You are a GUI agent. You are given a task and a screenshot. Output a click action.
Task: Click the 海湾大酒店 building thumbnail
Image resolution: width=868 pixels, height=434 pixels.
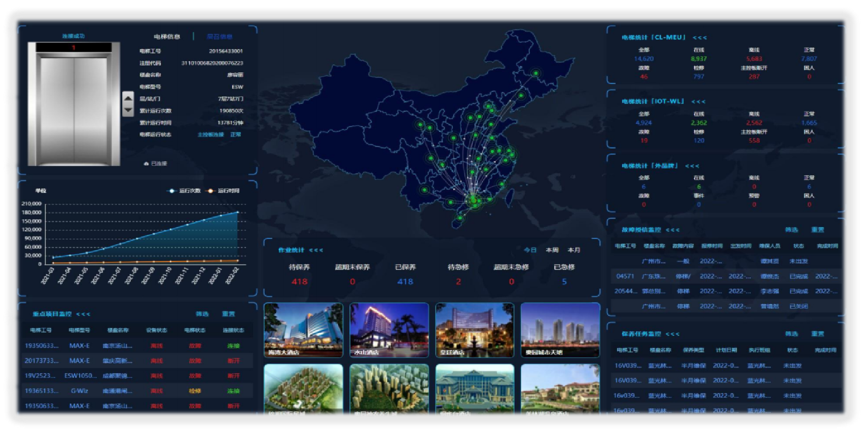[303, 330]
